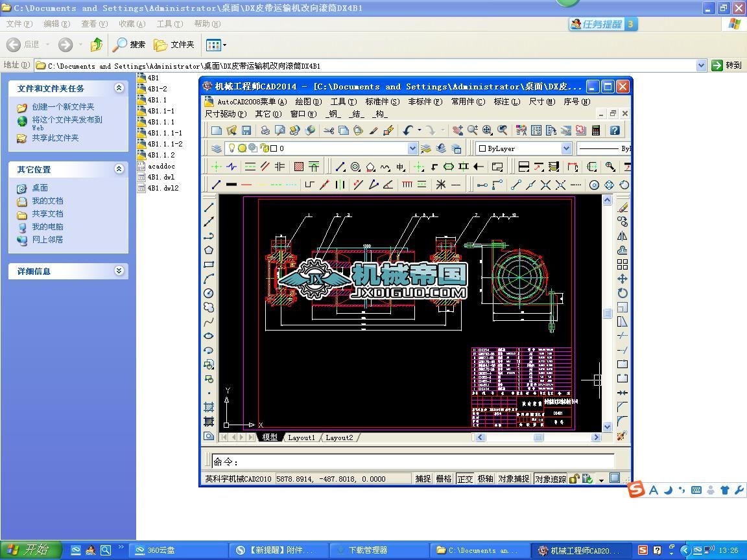747x560 pixels.
Task: Expand the ByLayer color dropdown
Action: (x=565, y=148)
